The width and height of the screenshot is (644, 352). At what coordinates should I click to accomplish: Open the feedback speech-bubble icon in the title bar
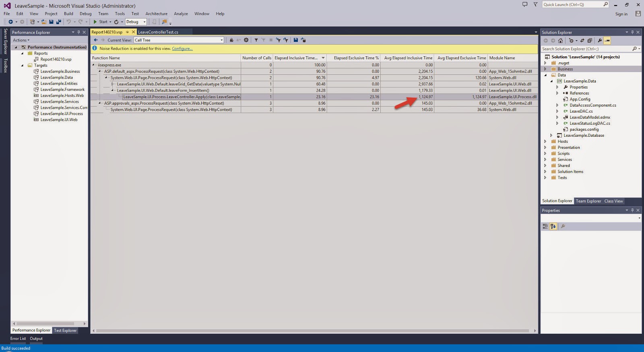click(525, 4)
